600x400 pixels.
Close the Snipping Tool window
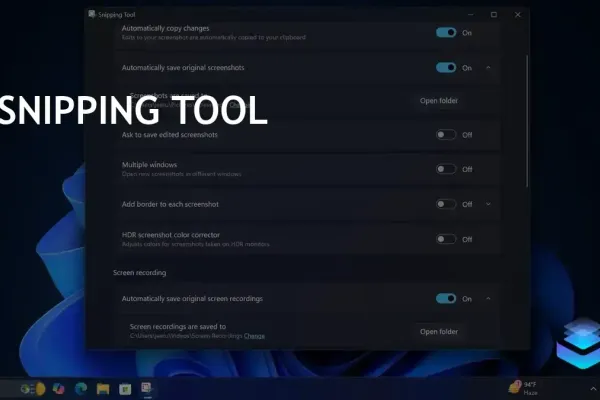tap(518, 15)
